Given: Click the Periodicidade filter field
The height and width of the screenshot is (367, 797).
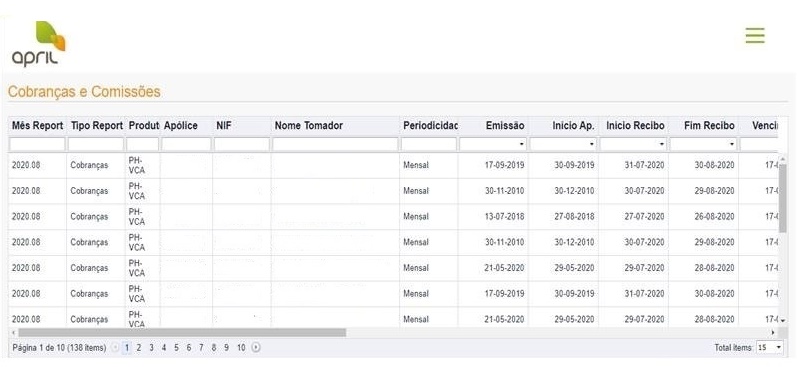Looking at the screenshot, I should (429, 145).
